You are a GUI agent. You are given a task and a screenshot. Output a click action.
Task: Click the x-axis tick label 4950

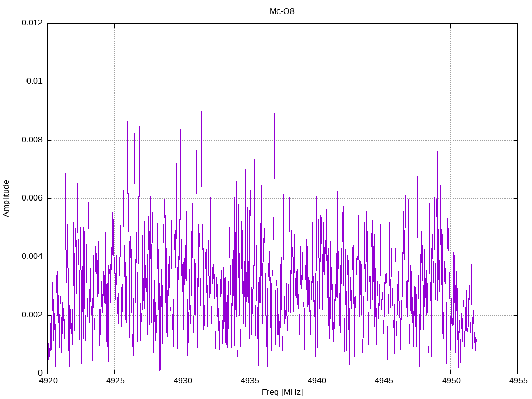click(450, 381)
